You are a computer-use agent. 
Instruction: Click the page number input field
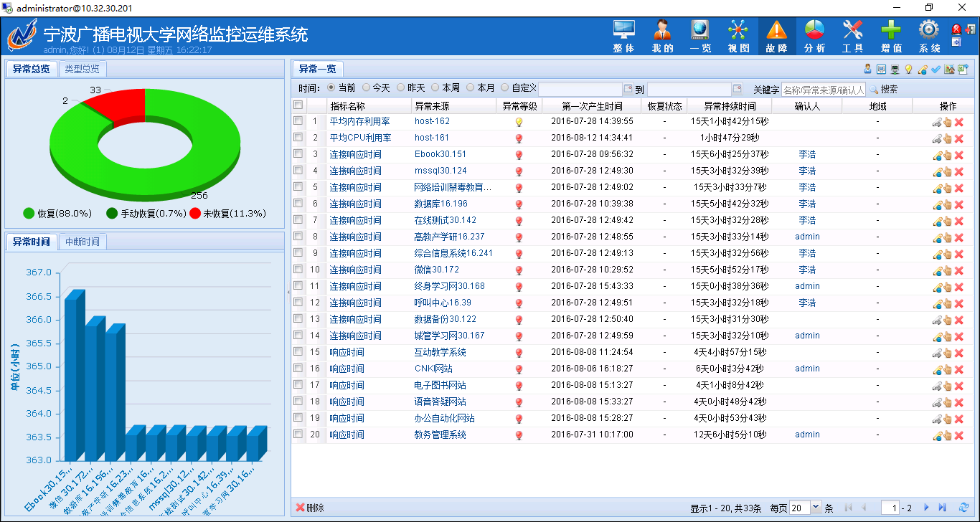pos(890,508)
